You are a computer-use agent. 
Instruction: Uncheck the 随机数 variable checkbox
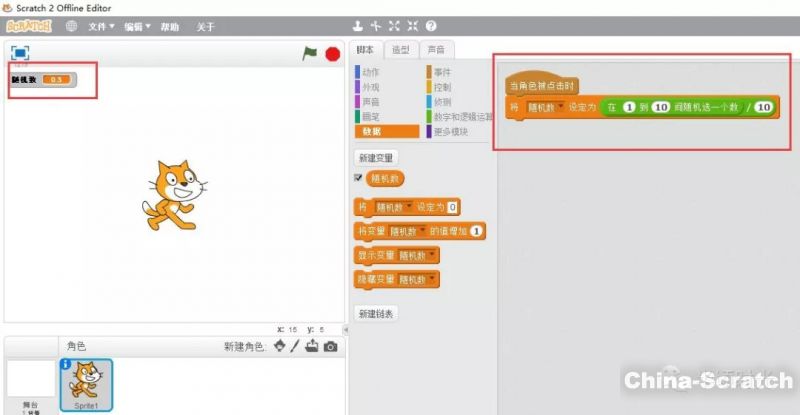click(359, 178)
